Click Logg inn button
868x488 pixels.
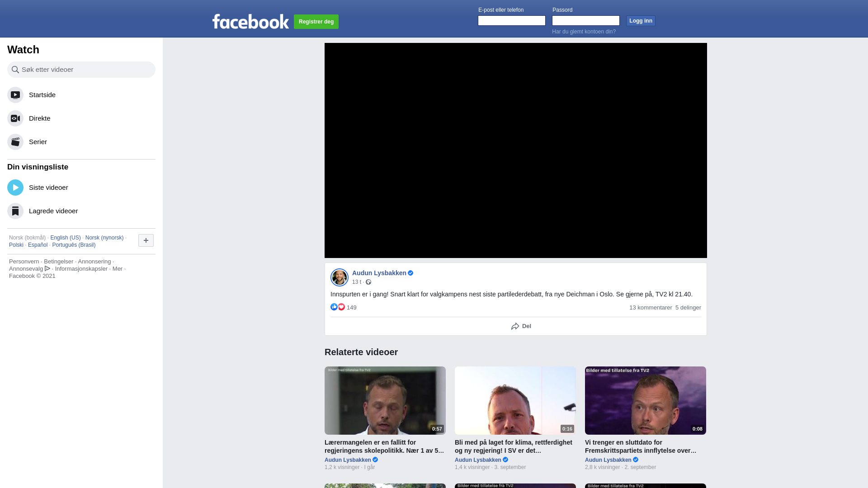641,21
